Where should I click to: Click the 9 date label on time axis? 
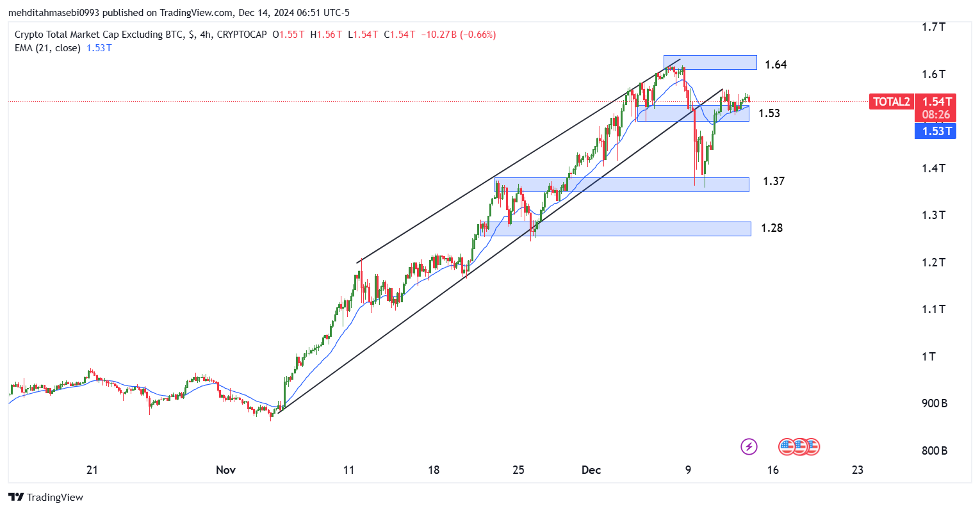(688, 470)
